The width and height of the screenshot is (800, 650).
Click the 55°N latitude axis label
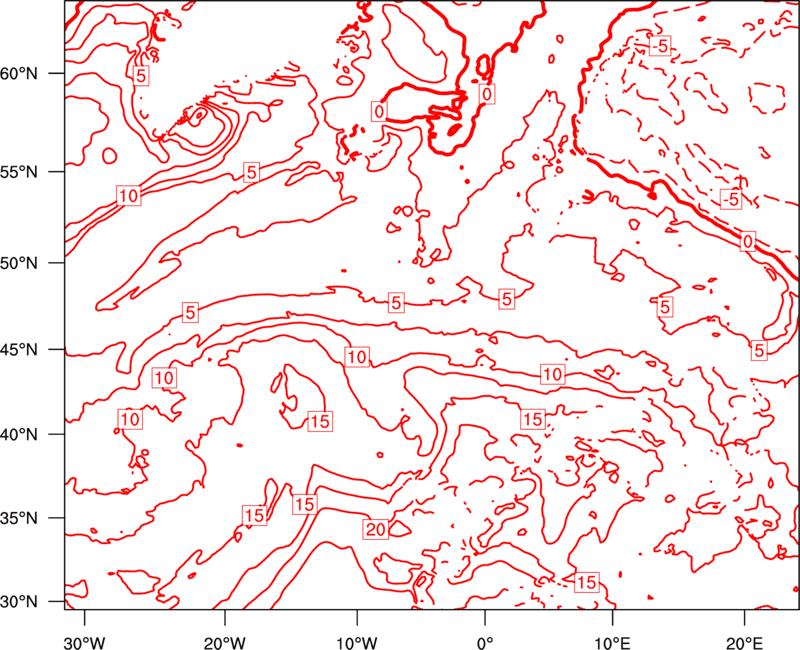[19, 172]
